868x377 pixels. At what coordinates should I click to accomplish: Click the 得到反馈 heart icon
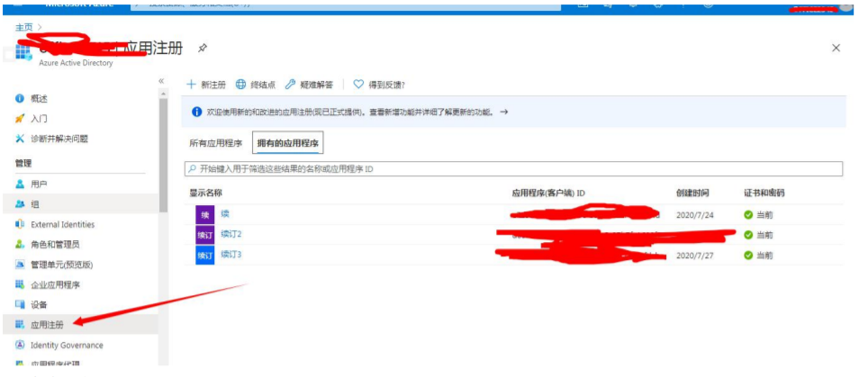click(358, 85)
